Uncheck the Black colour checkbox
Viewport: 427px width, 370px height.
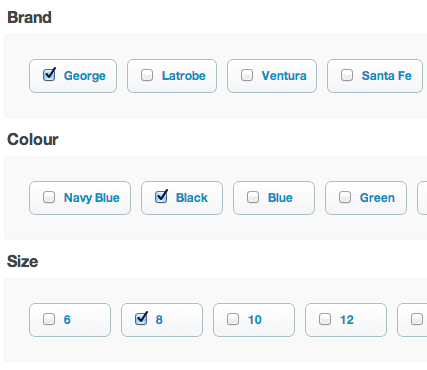(x=161, y=197)
